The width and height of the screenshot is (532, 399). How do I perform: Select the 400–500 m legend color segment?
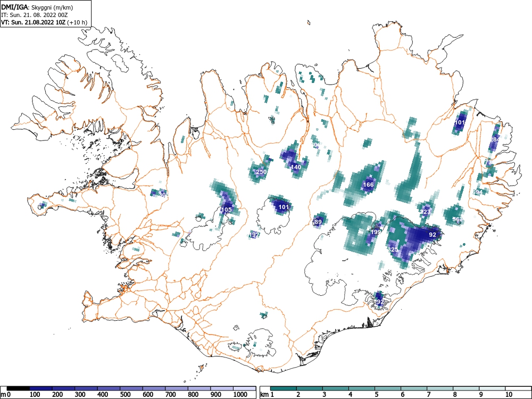[x=109, y=388]
